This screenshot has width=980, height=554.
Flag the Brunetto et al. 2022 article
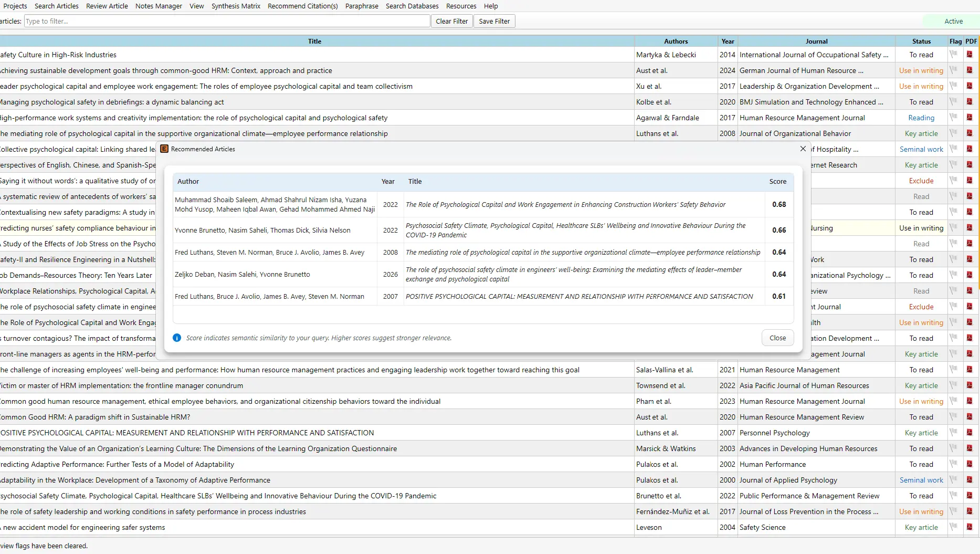click(954, 495)
